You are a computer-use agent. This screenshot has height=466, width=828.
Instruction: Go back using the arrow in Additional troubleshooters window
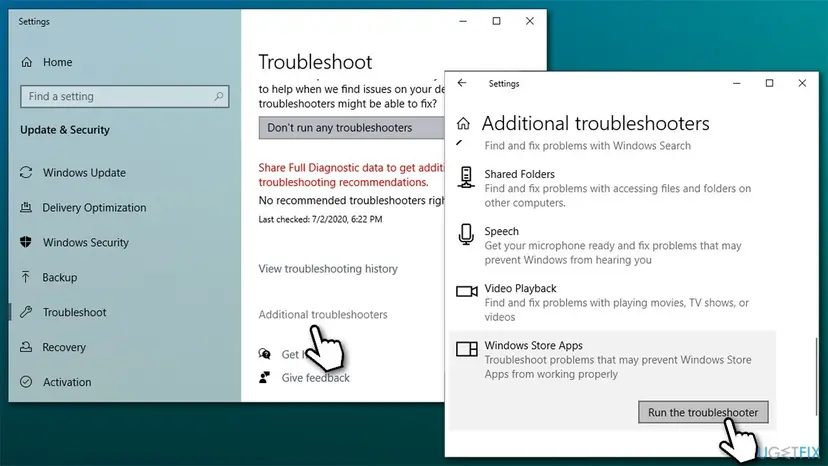pos(462,83)
